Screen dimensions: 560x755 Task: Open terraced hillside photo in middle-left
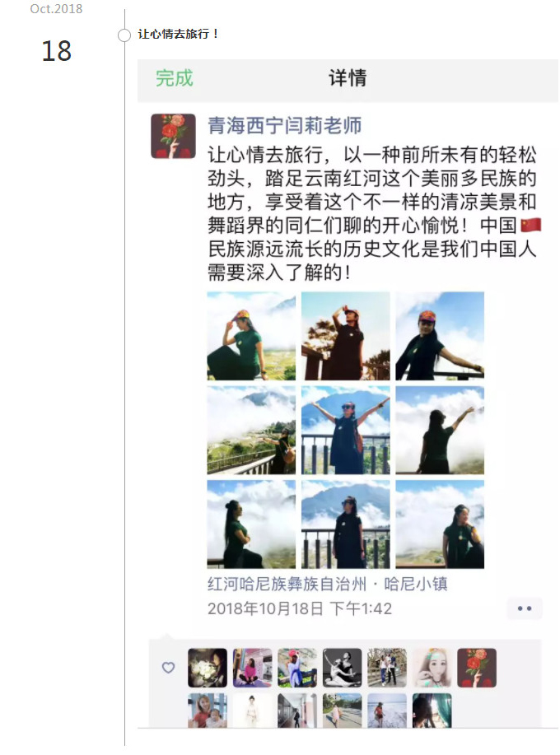tap(251, 430)
